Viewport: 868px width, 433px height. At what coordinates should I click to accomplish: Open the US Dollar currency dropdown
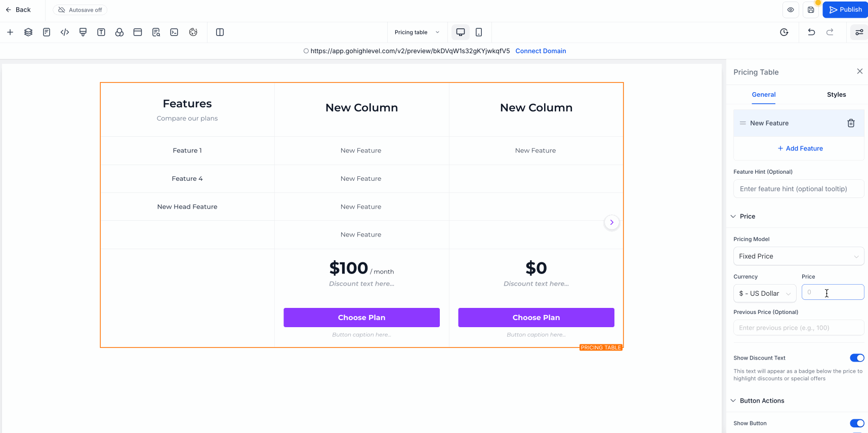tap(764, 293)
